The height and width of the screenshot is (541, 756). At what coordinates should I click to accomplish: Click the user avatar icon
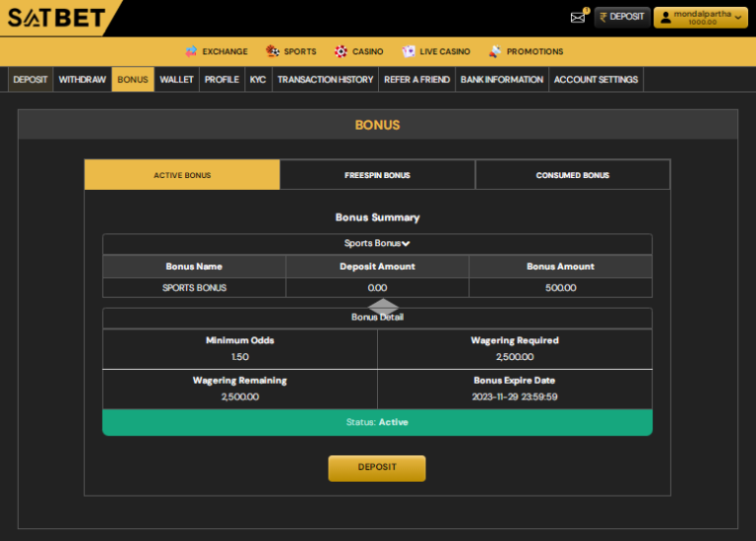tap(664, 17)
